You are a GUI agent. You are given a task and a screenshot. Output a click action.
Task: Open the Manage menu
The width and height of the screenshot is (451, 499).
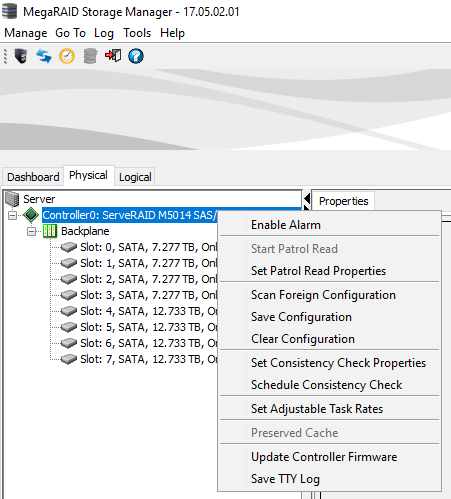coord(26,33)
